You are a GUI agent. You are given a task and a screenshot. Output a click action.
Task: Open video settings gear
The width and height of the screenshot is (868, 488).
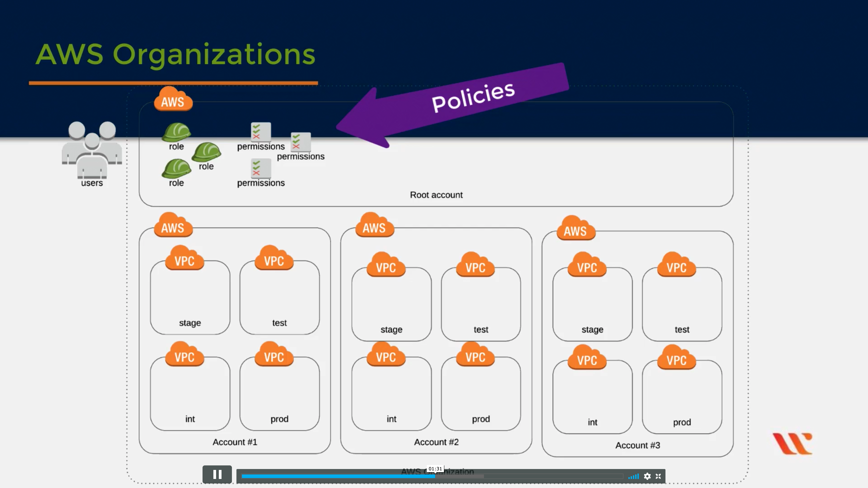click(647, 476)
